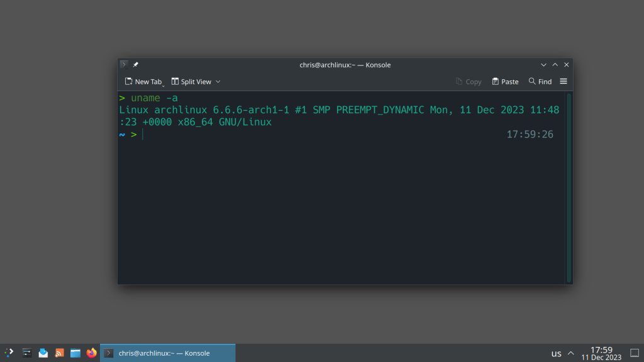This screenshot has width=644, height=362.
Task: Open the RSS feed reader icon
Action: (60, 353)
